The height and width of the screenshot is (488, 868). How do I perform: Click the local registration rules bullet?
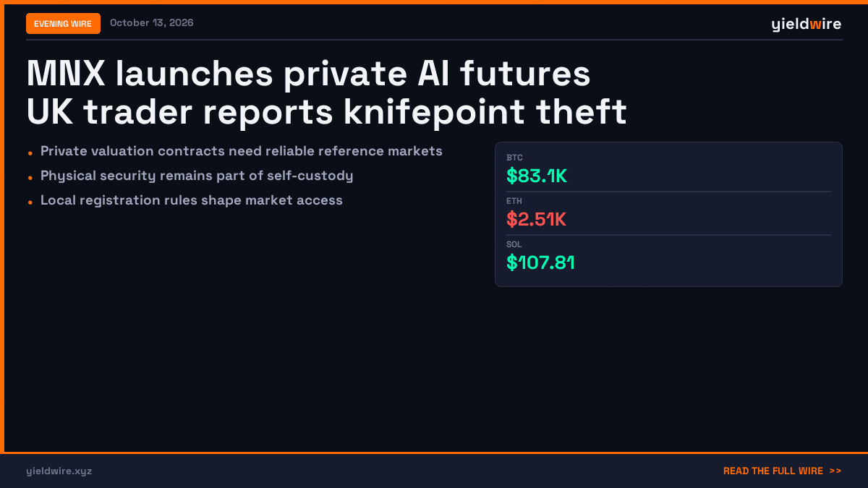(192, 200)
